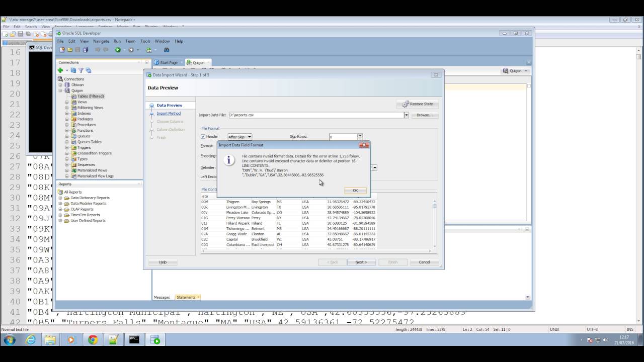Screen dimensions: 644x362
Task: Open the Quigon connection dropdown at top right
Action: (516, 71)
